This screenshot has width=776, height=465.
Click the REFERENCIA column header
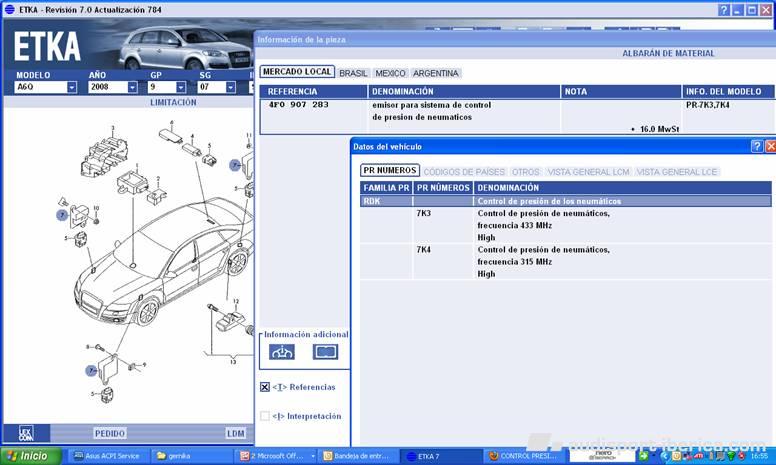(314, 92)
